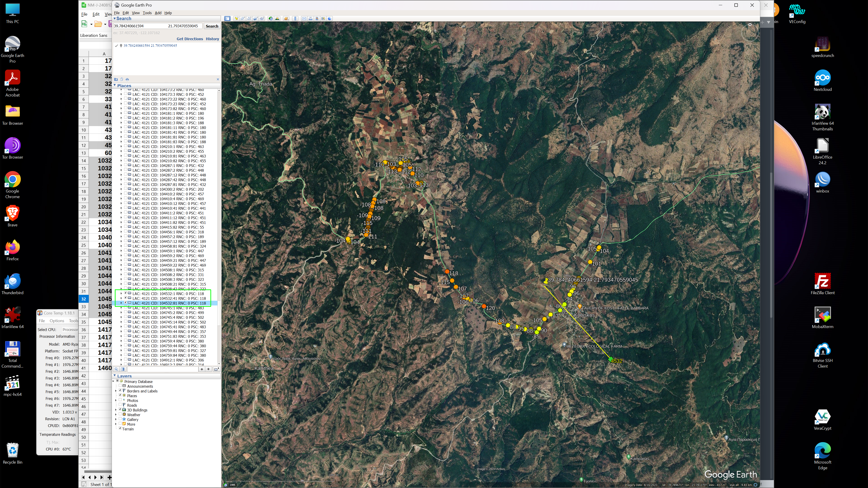Open Options menu in Core Temp window
Image resolution: width=868 pixels, height=488 pixels.
(x=57, y=321)
